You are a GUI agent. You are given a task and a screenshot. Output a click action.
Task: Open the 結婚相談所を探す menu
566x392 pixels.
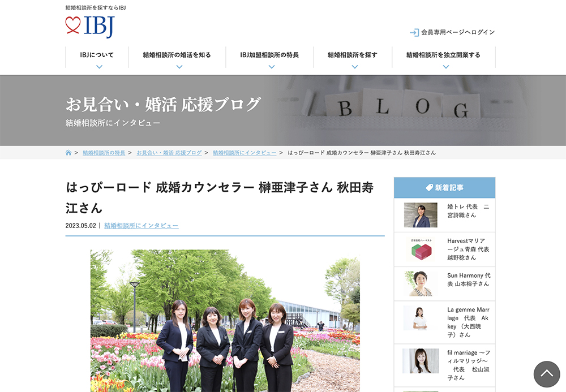(x=352, y=55)
